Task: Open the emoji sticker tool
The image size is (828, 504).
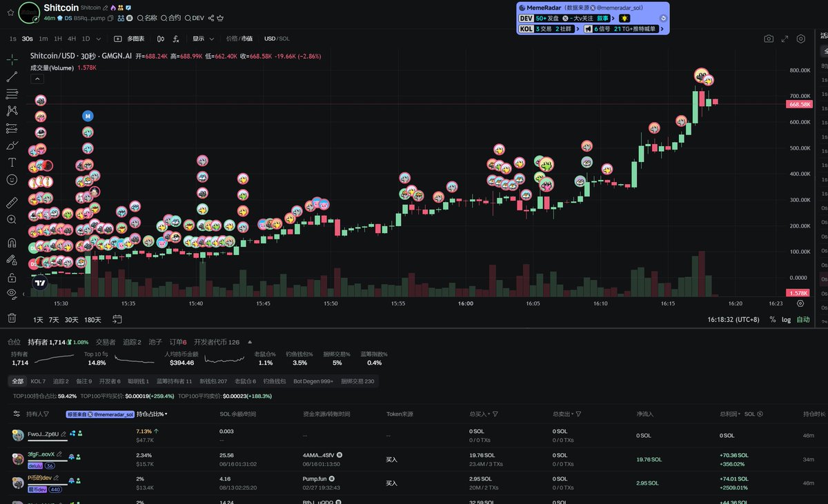Action: pos(12,179)
